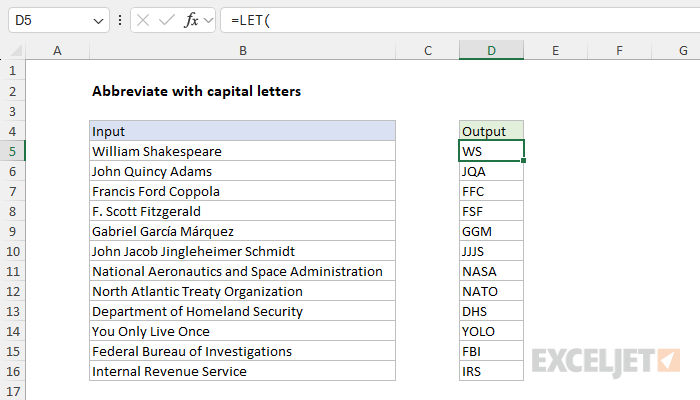Click the title 'Abbreviate with capital letters'
The image size is (700, 400).
tap(196, 91)
